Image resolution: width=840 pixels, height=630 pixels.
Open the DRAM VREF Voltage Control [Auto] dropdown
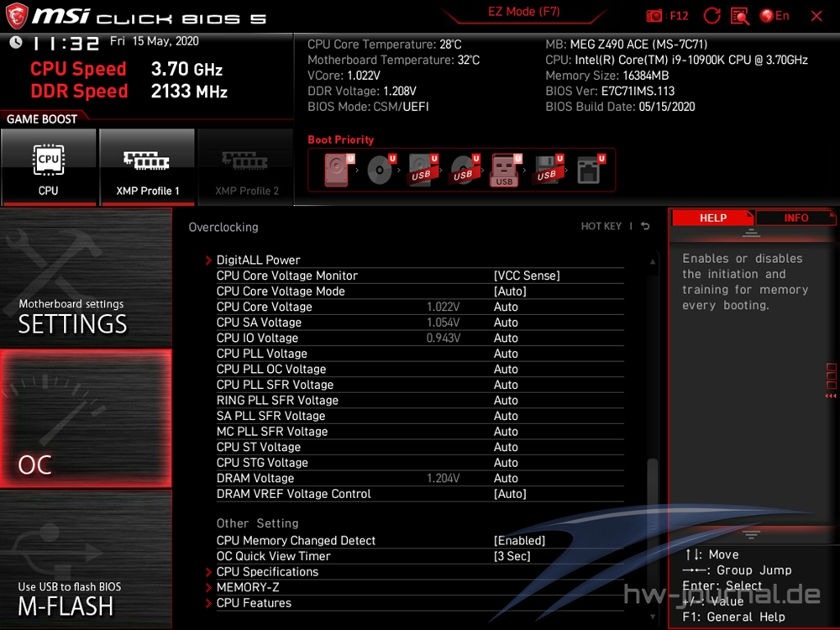tap(510, 493)
